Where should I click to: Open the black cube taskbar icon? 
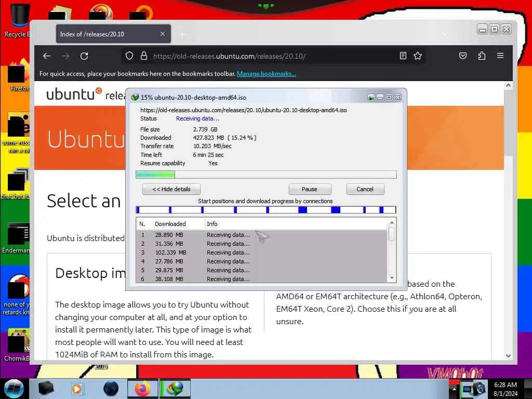(x=46, y=389)
